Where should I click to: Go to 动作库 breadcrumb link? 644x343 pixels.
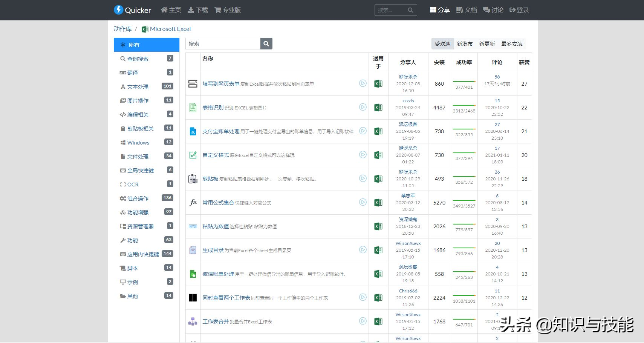[x=123, y=29]
